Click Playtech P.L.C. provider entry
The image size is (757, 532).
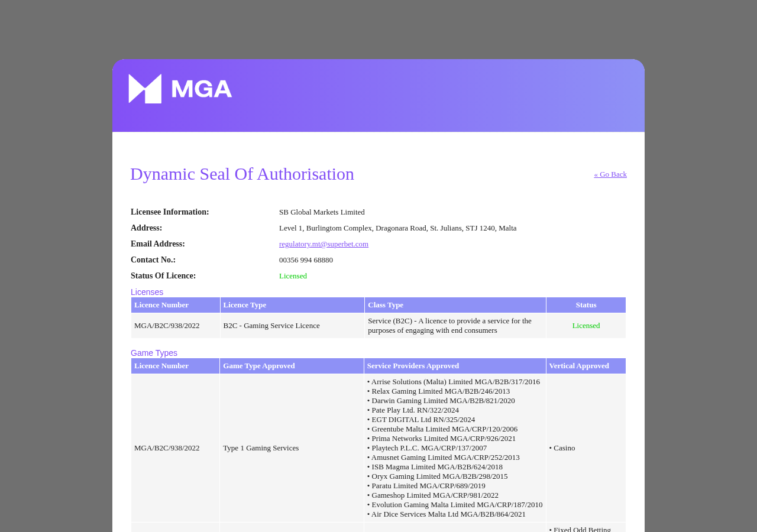427,448
